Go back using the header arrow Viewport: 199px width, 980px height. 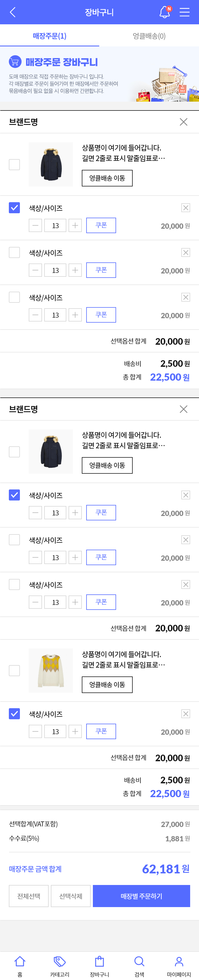pos(12,12)
